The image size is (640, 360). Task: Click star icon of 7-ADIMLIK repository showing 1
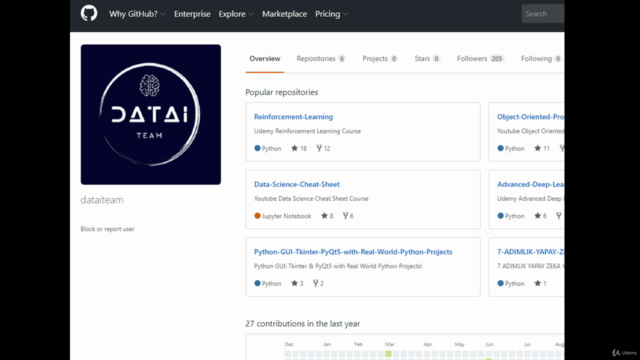[538, 283]
